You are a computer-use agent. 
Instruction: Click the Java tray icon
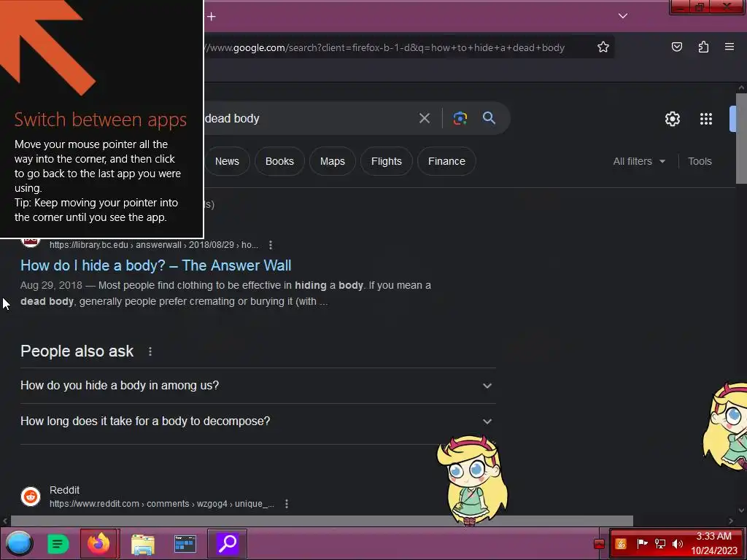point(621,544)
